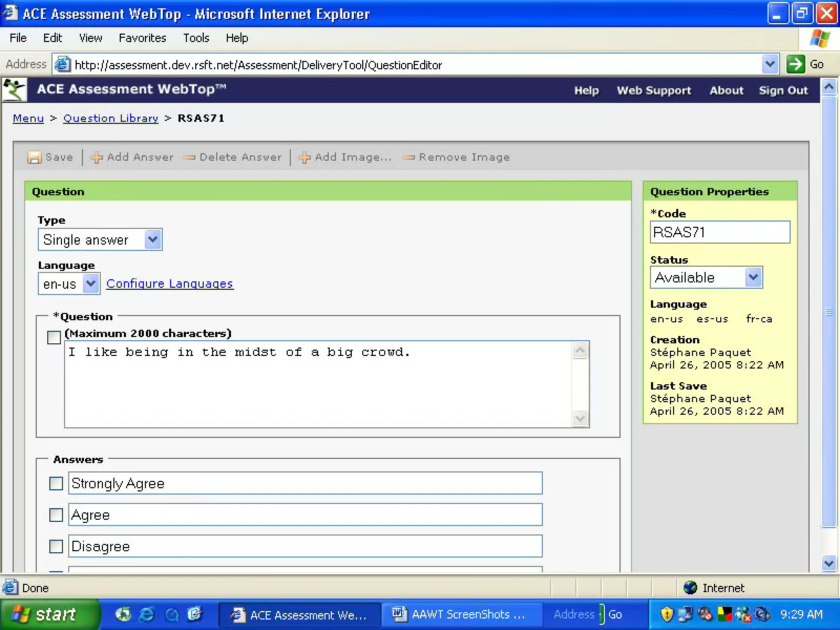Tick the checkbox beside question text
Screen dimensions: 840x630
pos(54,337)
